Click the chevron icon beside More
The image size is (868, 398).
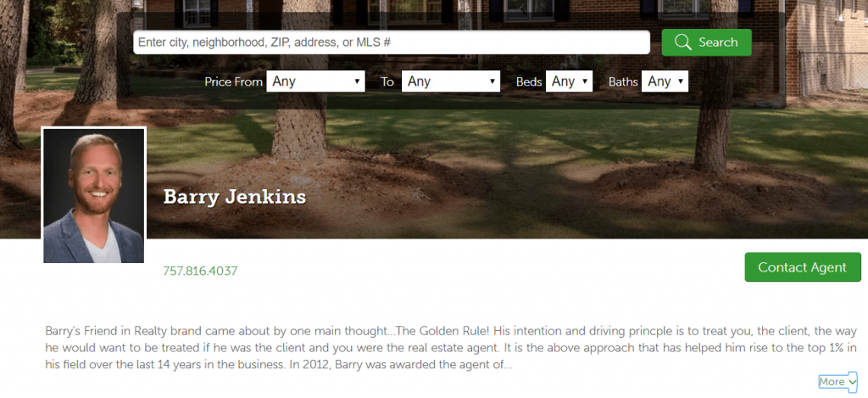tap(851, 382)
